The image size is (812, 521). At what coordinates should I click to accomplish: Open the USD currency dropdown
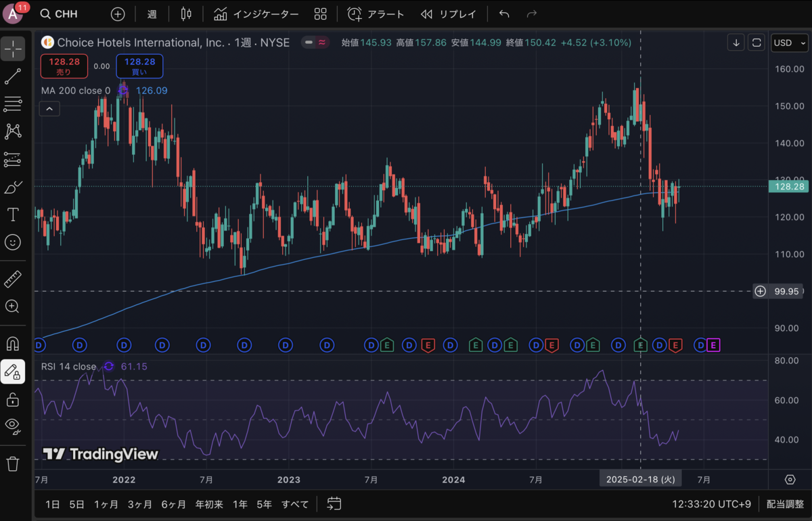click(789, 43)
